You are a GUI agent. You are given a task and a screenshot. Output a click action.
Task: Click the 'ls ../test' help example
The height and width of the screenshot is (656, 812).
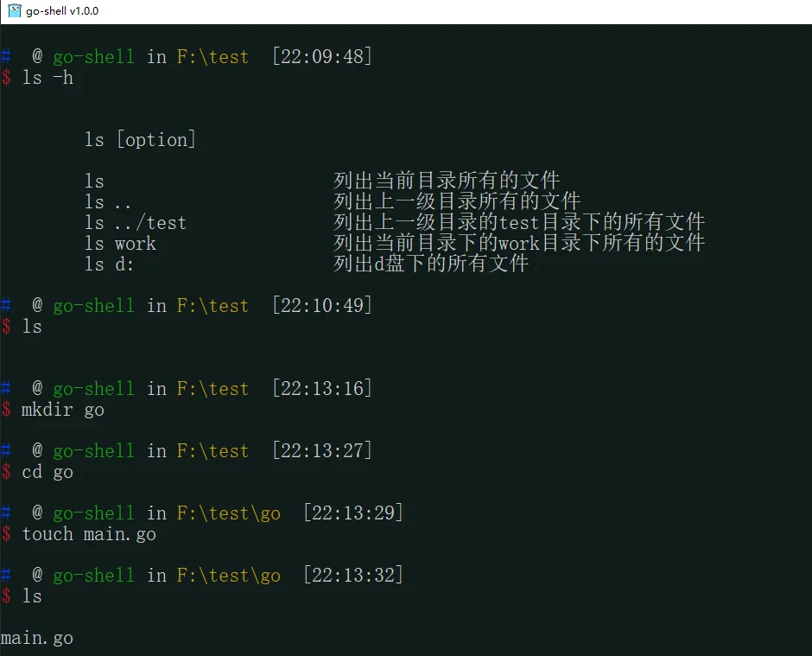[x=136, y=223]
